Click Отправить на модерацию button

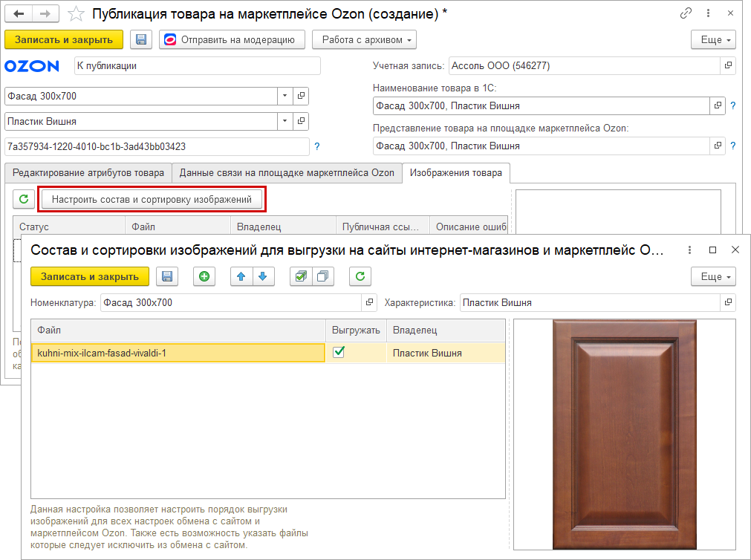[x=231, y=39]
